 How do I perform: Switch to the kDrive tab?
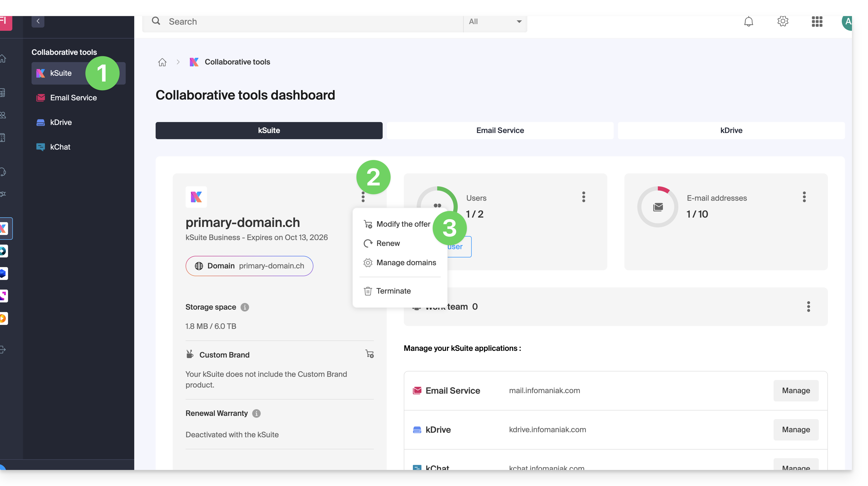click(731, 131)
